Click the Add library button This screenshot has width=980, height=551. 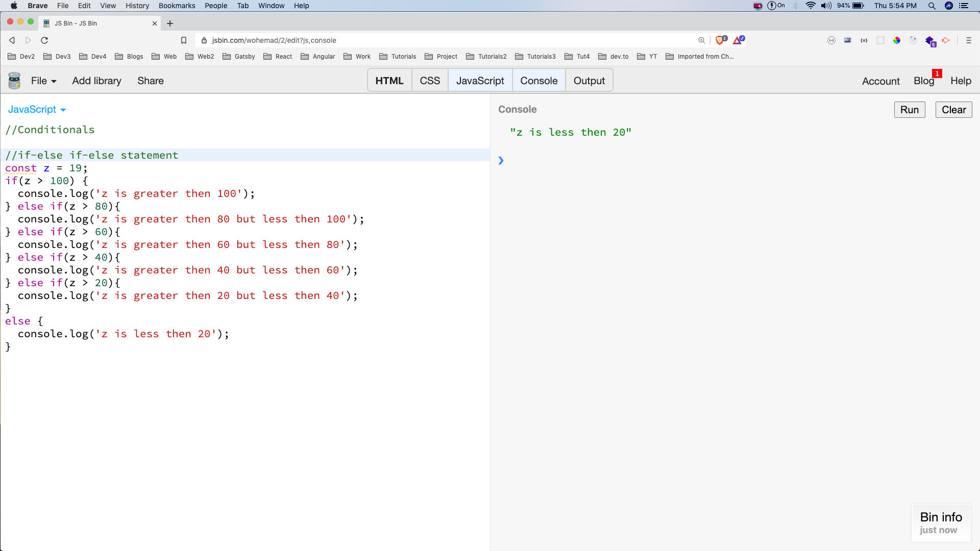coord(97,81)
